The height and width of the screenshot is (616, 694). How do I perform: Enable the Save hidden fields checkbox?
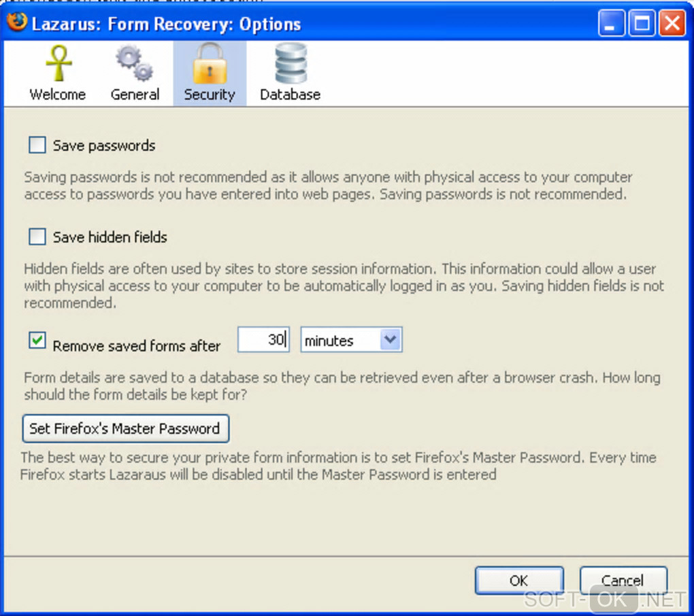click(37, 236)
